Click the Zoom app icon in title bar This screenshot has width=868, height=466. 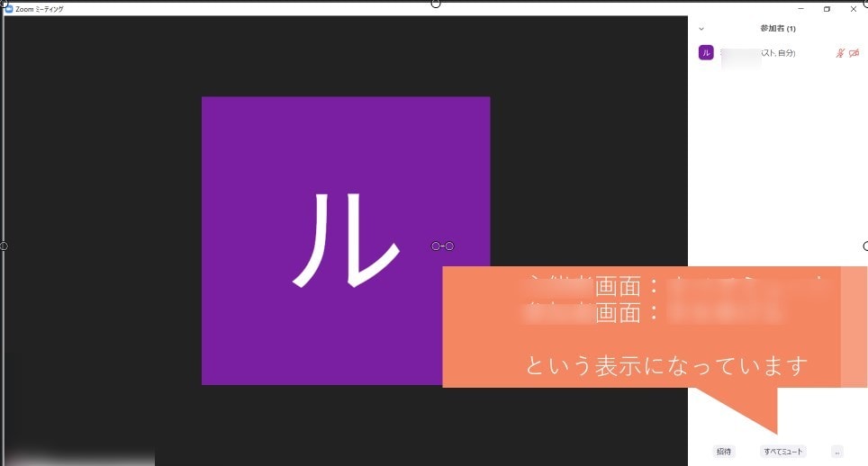pos(9,9)
